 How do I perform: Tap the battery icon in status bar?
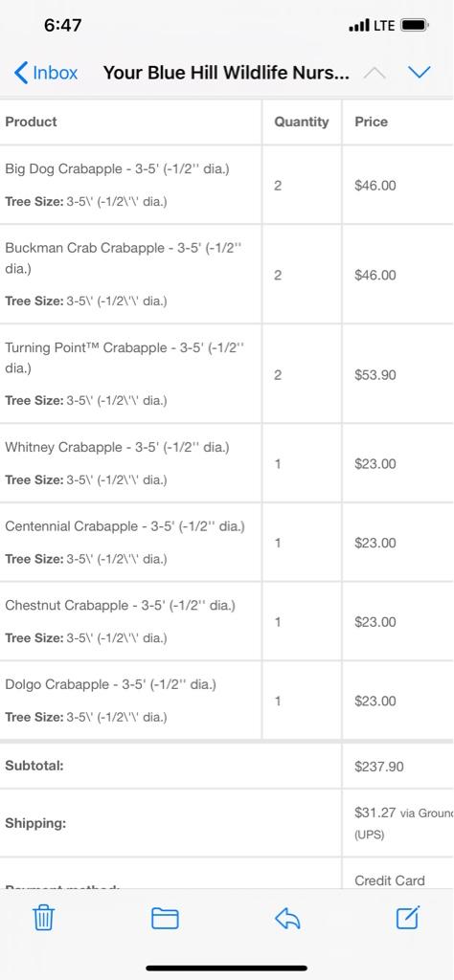pyautogui.click(x=415, y=26)
